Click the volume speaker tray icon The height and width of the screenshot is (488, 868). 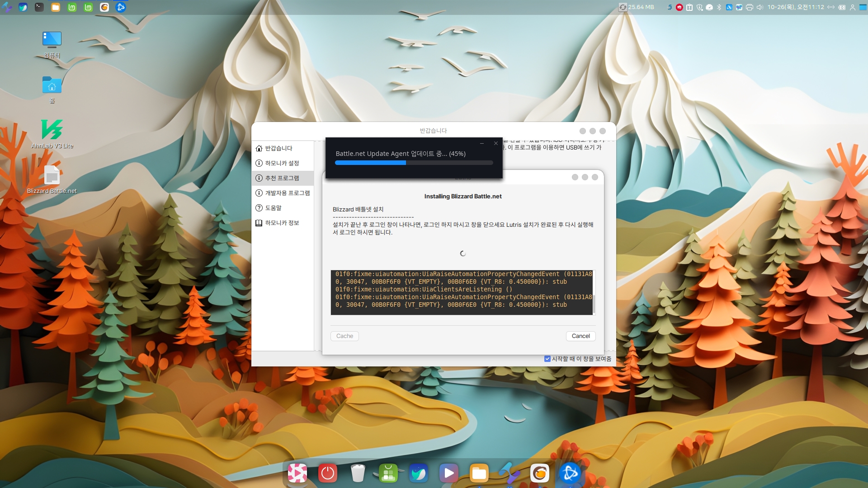coord(760,7)
